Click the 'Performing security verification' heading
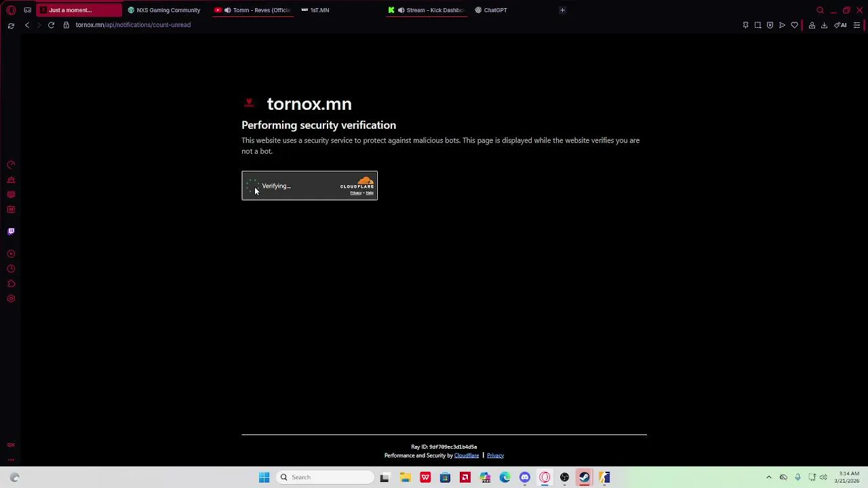This screenshot has width=868, height=488. click(x=319, y=125)
